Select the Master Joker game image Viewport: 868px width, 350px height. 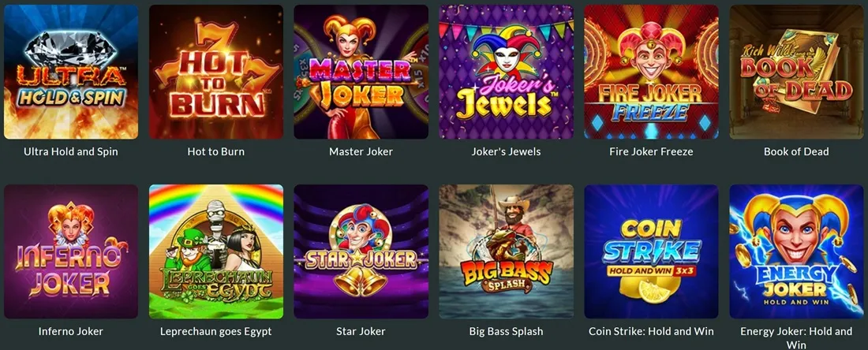coord(361,72)
